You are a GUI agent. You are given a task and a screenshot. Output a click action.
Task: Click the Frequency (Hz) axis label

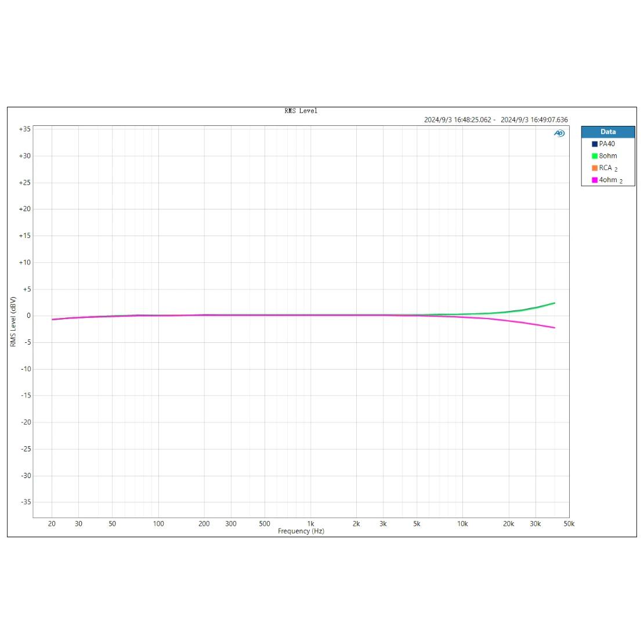click(x=301, y=531)
